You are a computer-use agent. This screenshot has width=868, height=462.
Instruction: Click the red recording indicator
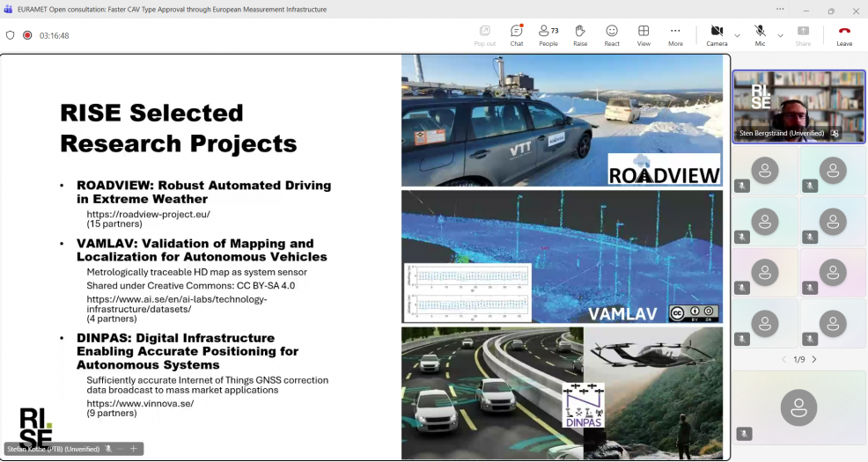coord(27,35)
